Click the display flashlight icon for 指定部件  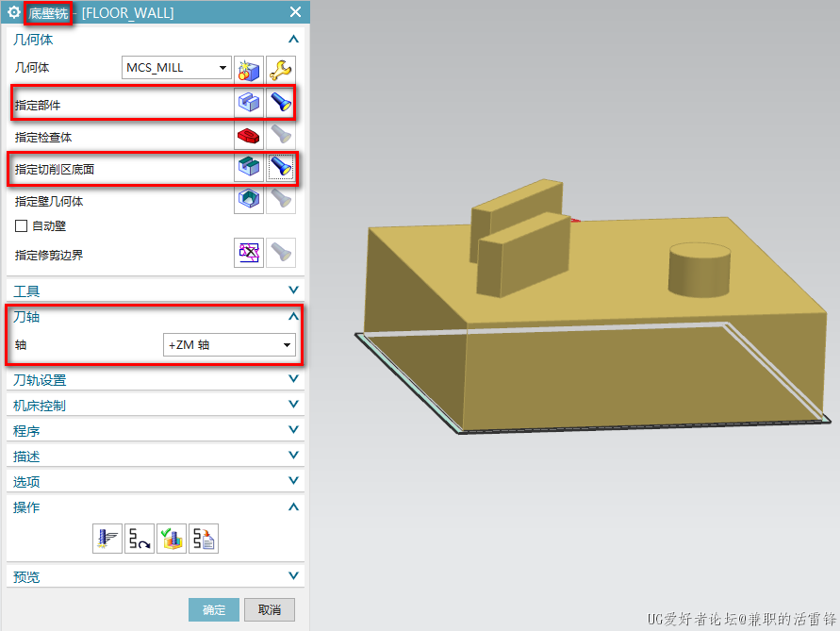tap(281, 102)
